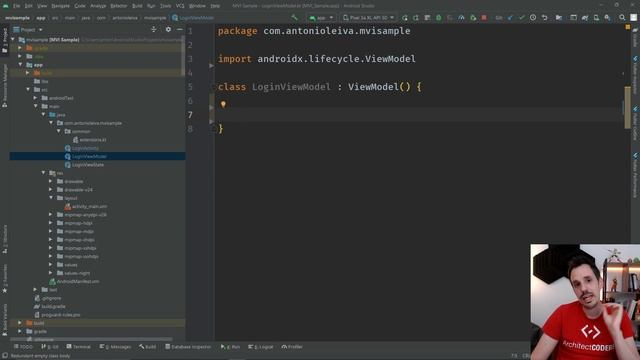This screenshot has width=640, height=360.
Task: Click the status bar tool-window toggle icon
Action: pyautogui.click(x=5, y=356)
